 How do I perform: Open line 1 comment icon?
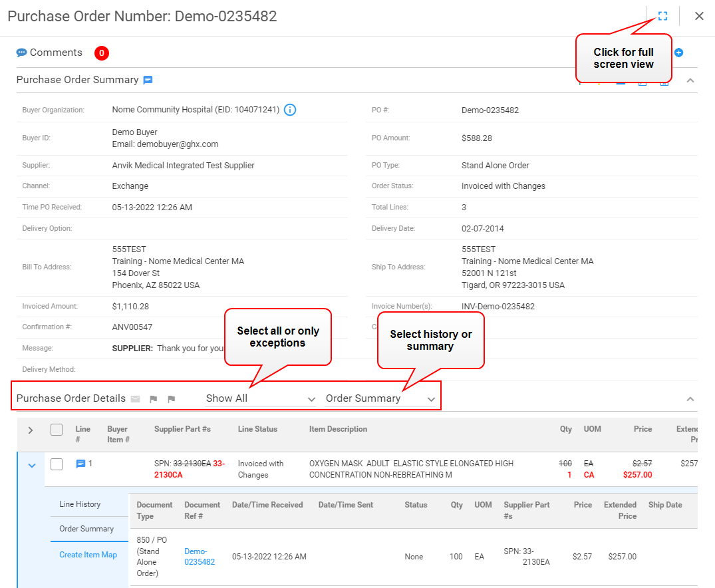[x=80, y=464]
